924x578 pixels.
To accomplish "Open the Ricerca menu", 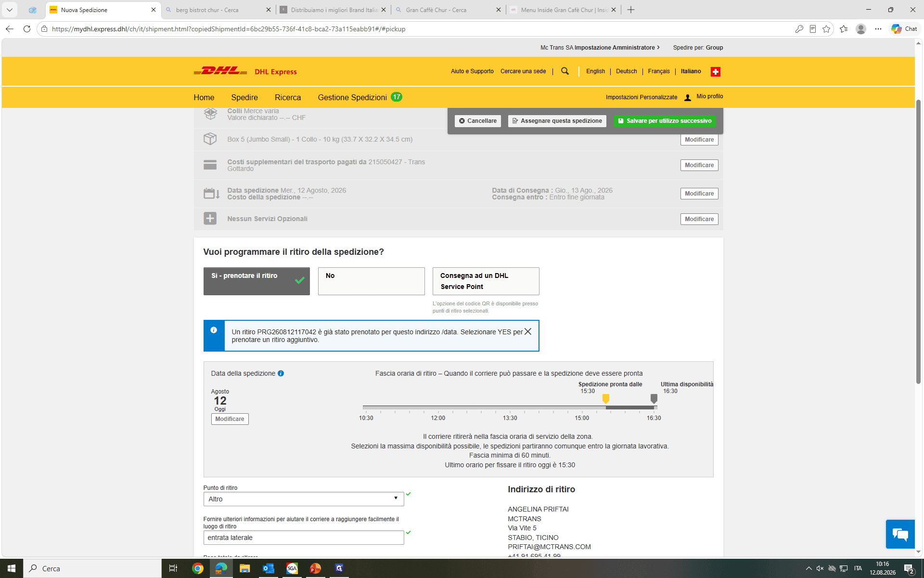I will coord(288,97).
